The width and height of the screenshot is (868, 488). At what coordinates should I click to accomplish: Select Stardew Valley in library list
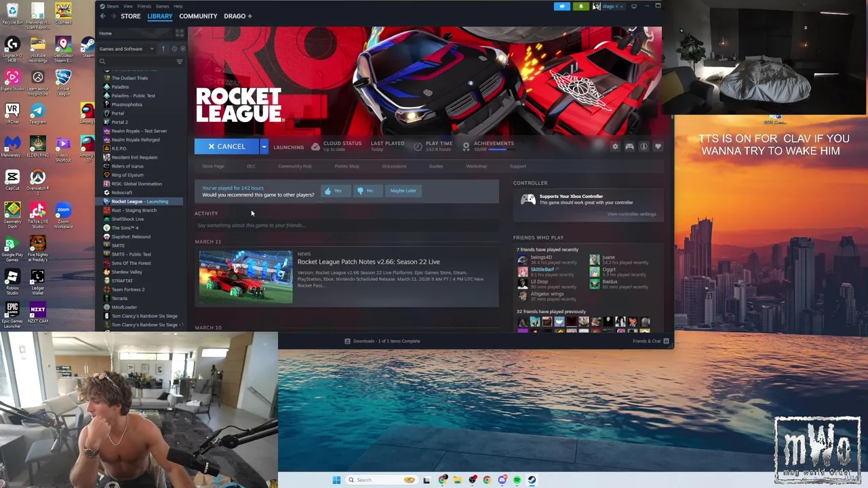click(x=127, y=272)
